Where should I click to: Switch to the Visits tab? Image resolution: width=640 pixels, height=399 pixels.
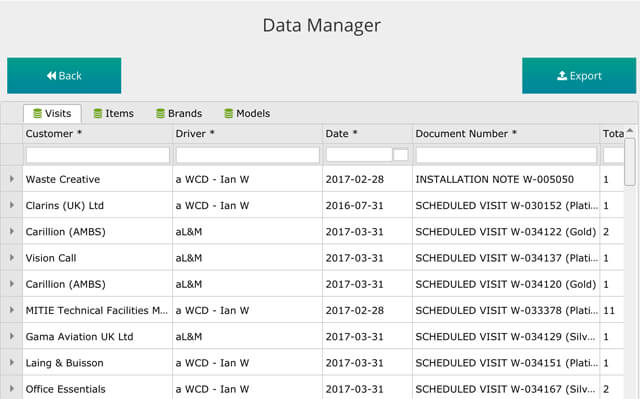click(x=52, y=113)
